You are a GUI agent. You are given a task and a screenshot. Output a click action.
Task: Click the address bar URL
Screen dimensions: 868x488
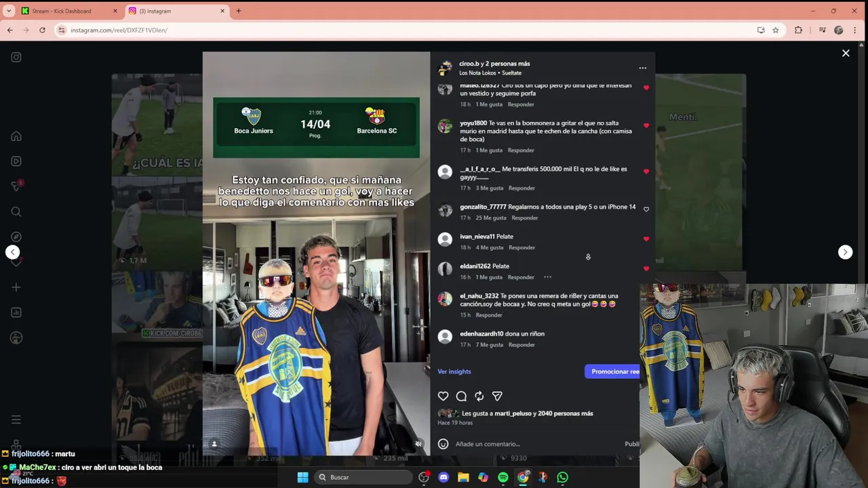(x=119, y=30)
